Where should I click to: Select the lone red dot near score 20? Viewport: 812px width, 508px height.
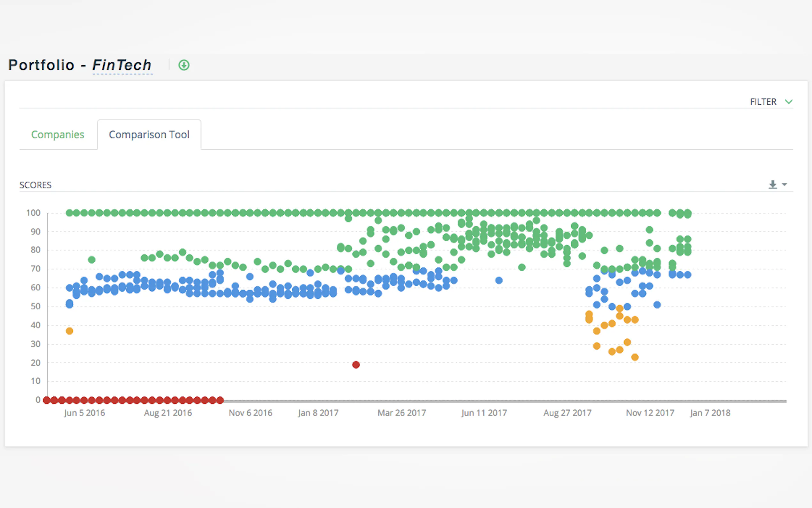tap(356, 365)
